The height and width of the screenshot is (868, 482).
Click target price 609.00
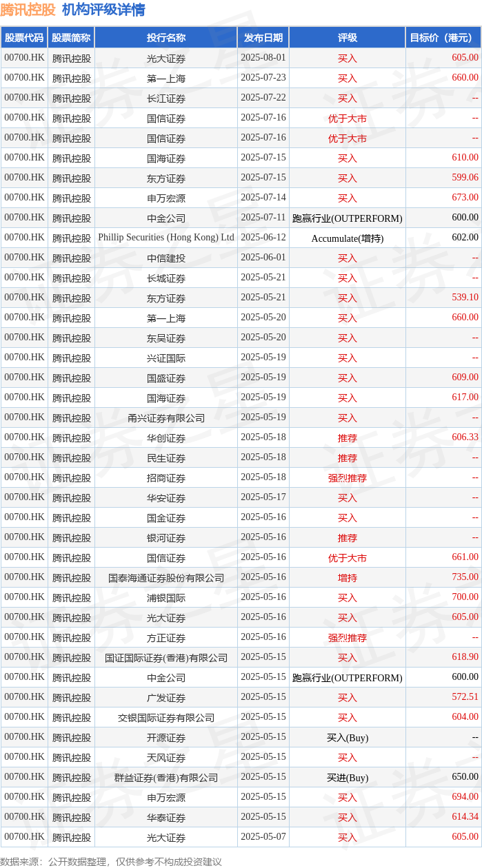coord(465,378)
